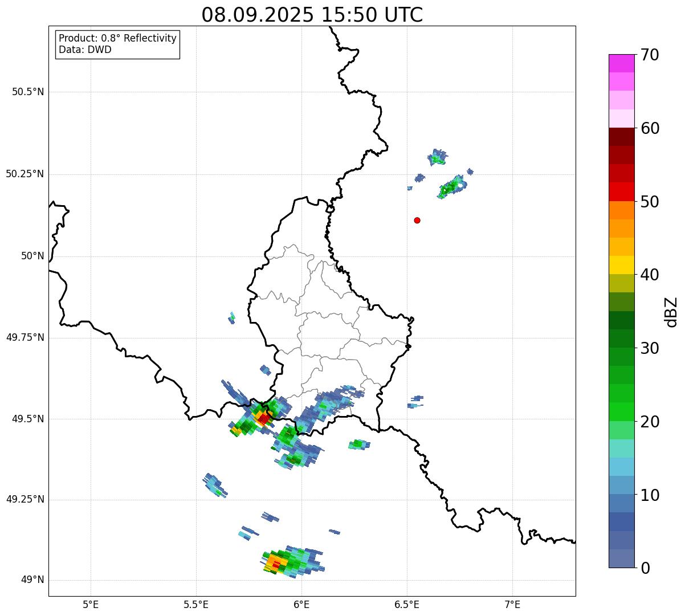The height and width of the screenshot is (616, 685).
Task: Click the colorbar tick label 0
Action: 645,568
